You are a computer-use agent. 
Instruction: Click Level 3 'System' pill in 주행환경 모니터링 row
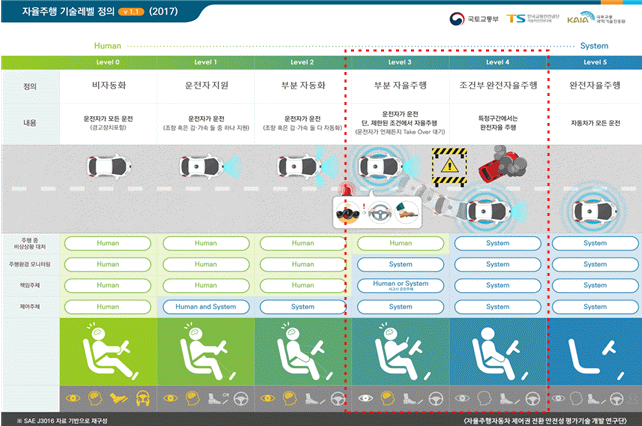coord(400,265)
